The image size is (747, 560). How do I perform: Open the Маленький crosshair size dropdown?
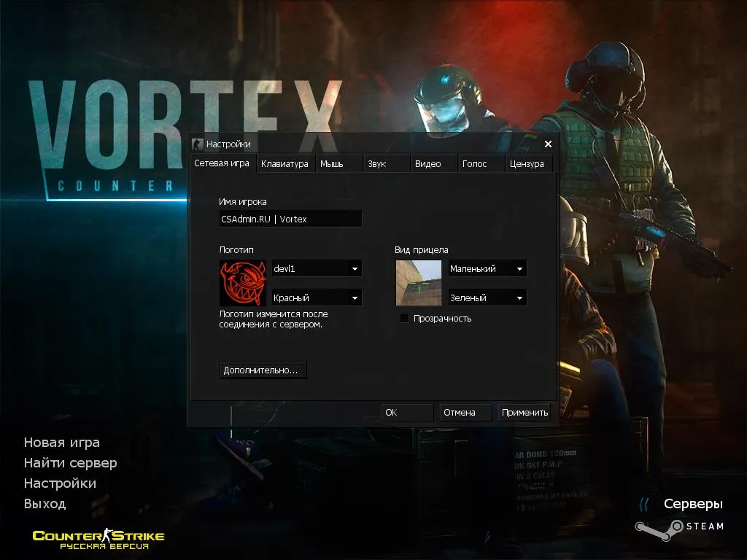(x=487, y=268)
